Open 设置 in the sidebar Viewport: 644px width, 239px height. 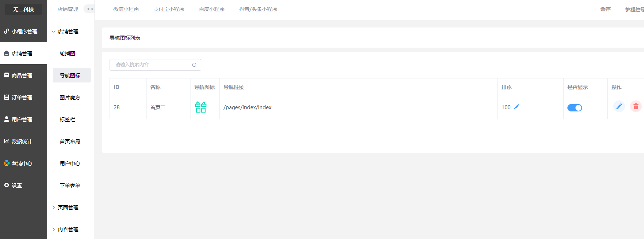pyautogui.click(x=23, y=185)
